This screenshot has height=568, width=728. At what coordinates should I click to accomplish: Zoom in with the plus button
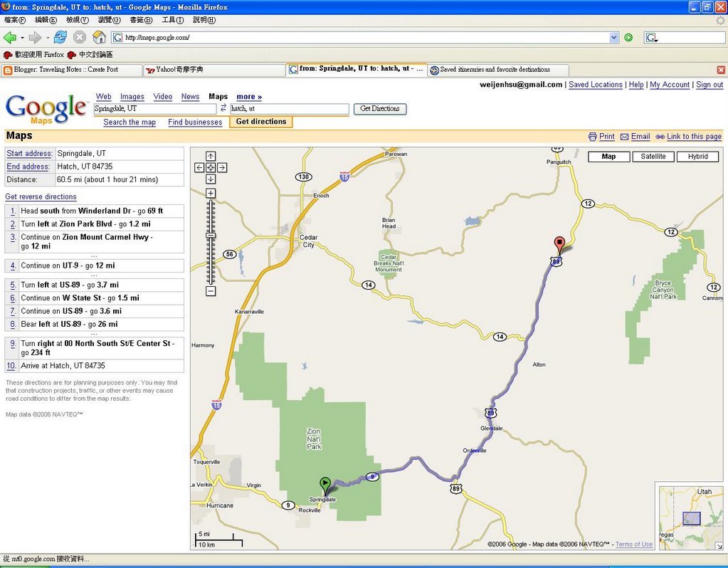(211, 193)
